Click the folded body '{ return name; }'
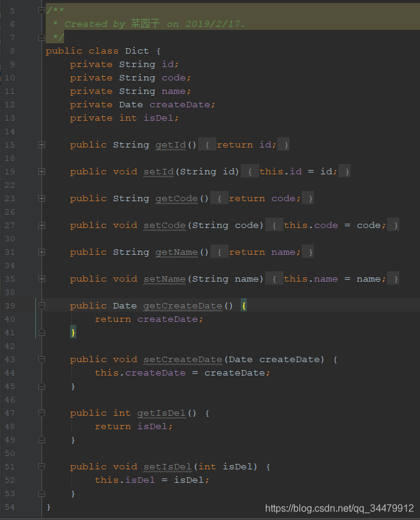Screen dimensions: 420x520 click(262, 252)
